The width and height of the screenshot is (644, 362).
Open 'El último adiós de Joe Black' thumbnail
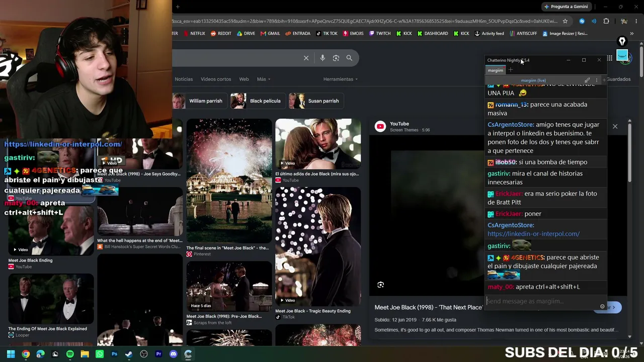pos(318,144)
